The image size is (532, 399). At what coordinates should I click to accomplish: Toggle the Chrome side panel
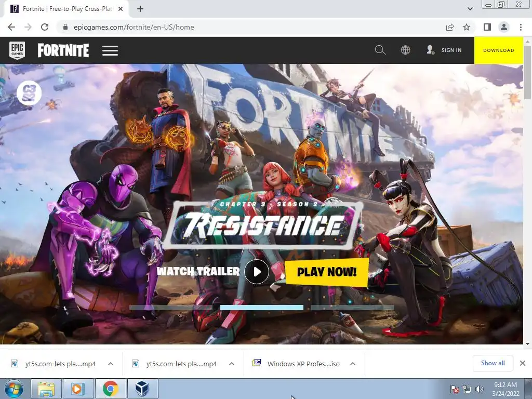[487, 27]
